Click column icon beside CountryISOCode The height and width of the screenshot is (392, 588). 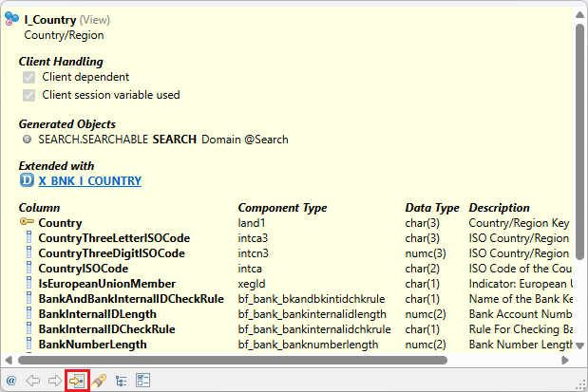tap(28, 268)
